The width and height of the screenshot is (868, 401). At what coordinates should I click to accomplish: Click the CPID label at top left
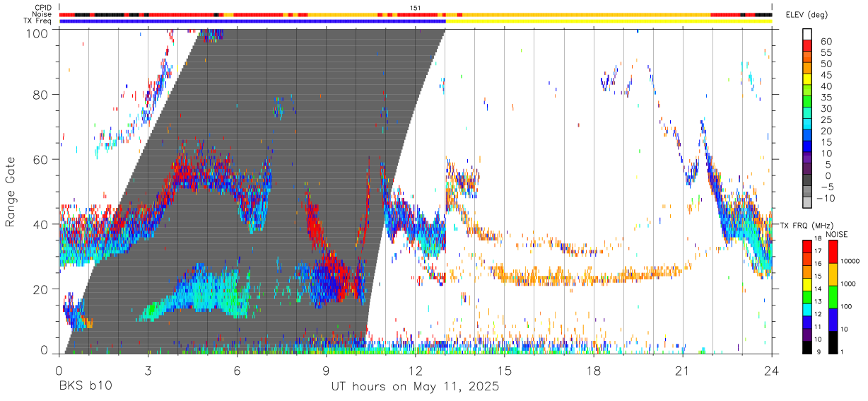pyautogui.click(x=42, y=8)
